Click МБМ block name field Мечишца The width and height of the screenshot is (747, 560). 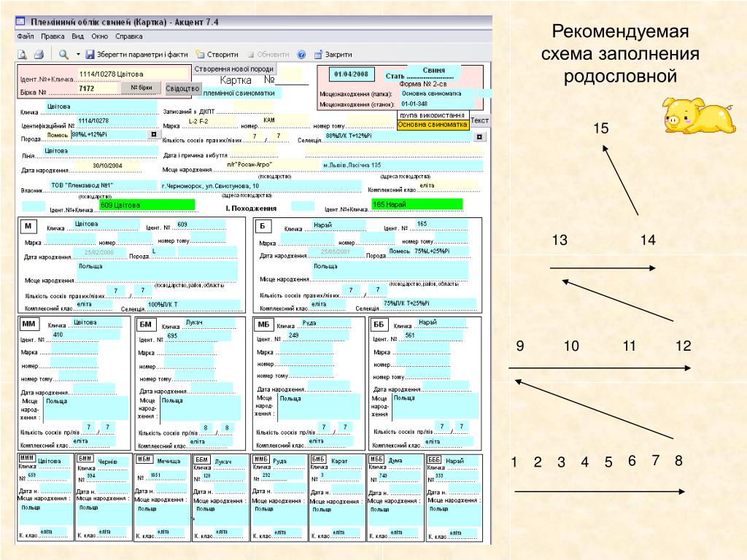(x=171, y=462)
